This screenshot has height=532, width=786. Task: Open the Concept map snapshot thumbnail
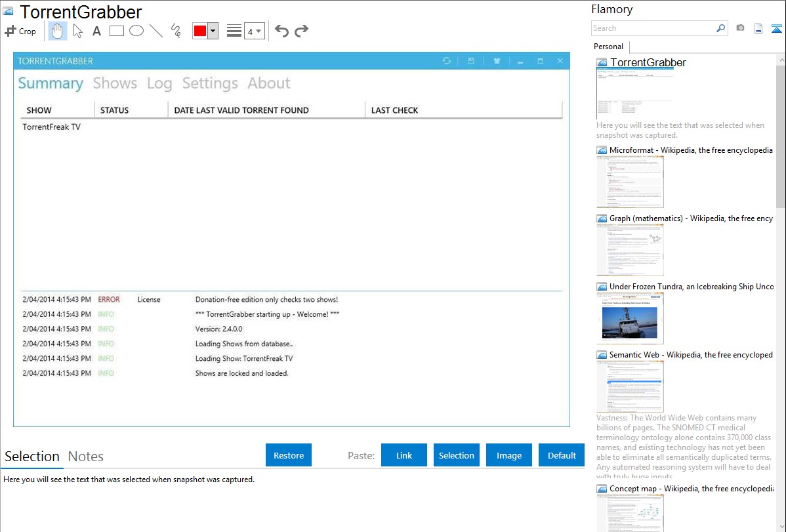coord(630,513)
